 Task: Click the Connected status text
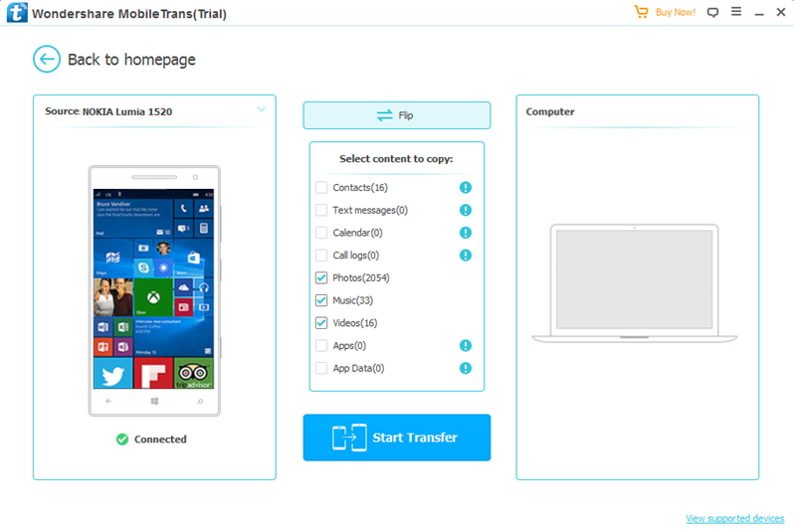(x=160, y=440)
